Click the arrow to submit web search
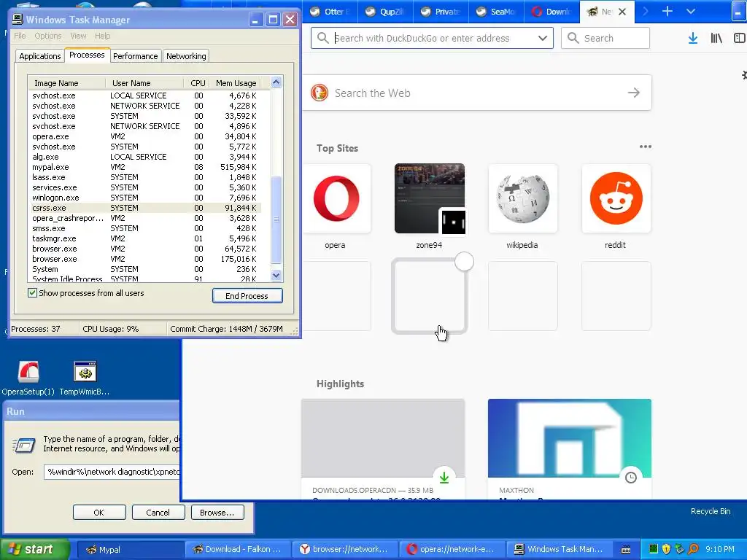747x560 pixels. tap(634, 93)
